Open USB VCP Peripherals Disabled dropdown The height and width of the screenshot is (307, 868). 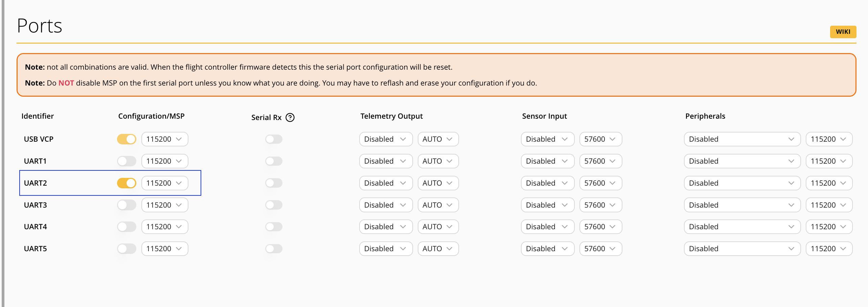click(742, 139)
